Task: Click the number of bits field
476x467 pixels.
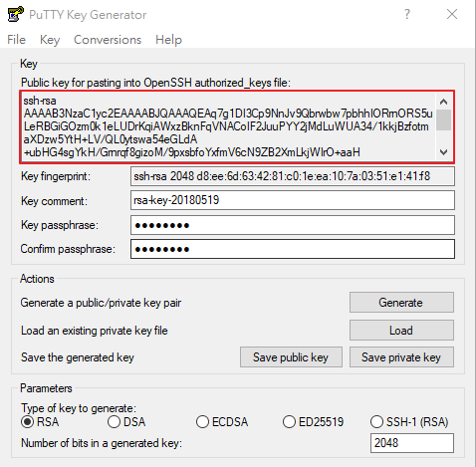Action: 412,443
